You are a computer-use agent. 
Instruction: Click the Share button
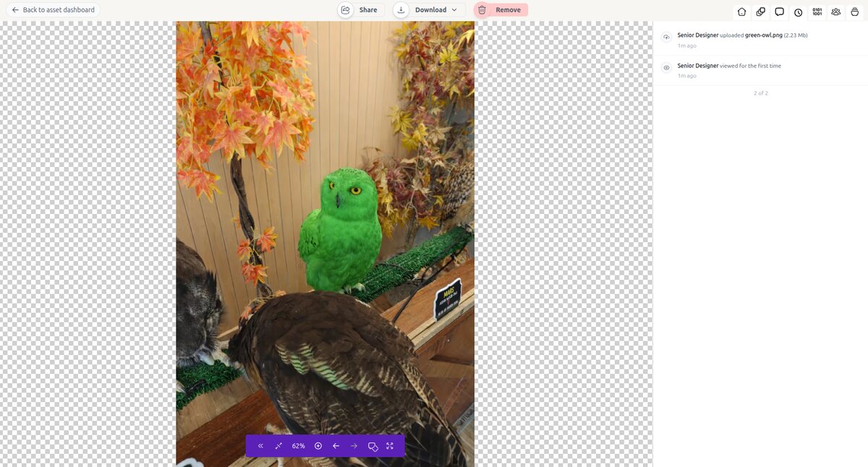click(359, 10)
